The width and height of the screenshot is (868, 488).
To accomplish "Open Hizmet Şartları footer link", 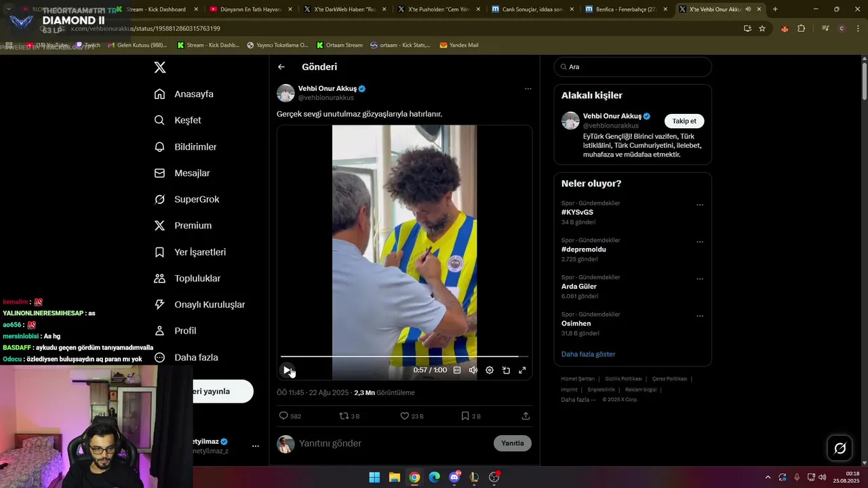I will coord(578,379).
